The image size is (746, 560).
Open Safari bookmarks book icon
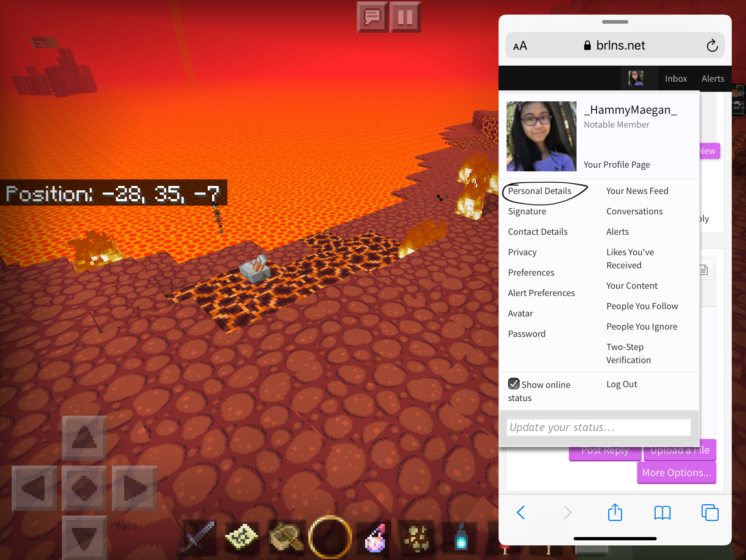(x=662, y=513)
